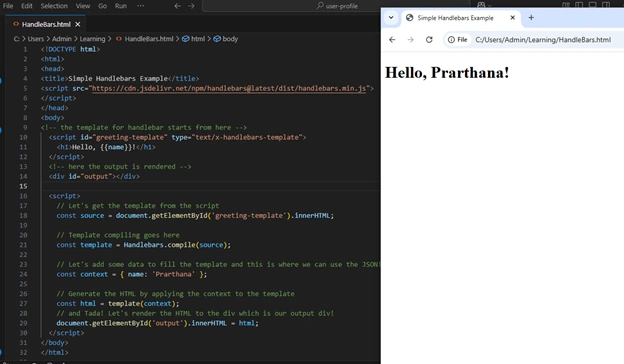Click line number 15 in the gutter
Image resolution: width=624 pixels, height=364 pixels.
click(23, 186)
